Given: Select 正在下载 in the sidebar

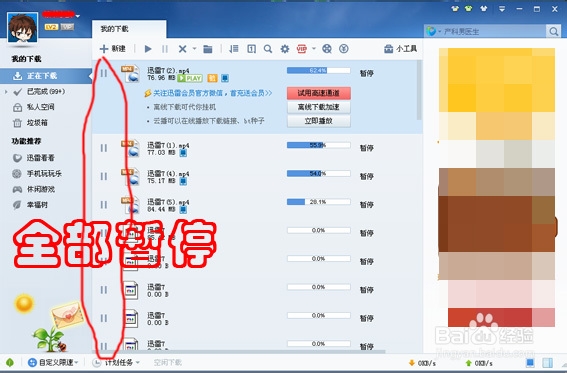Looking at the screenshot, I should 46,76.
